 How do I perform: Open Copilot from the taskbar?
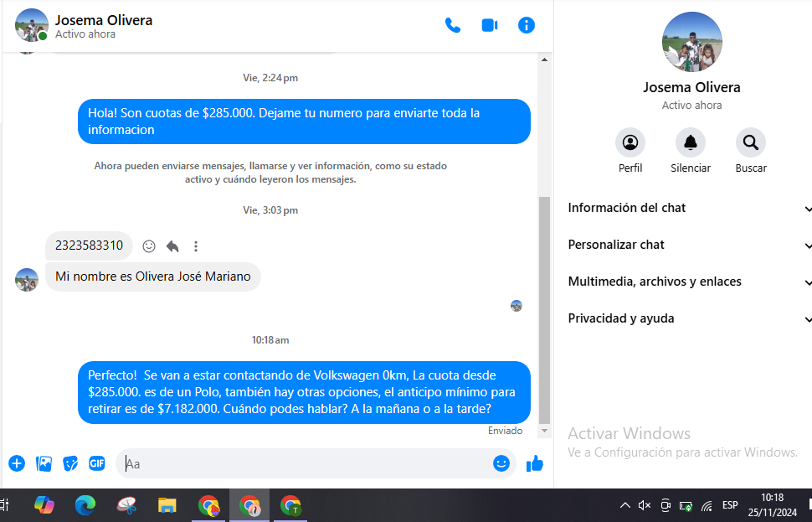click(x=44, y=505)
